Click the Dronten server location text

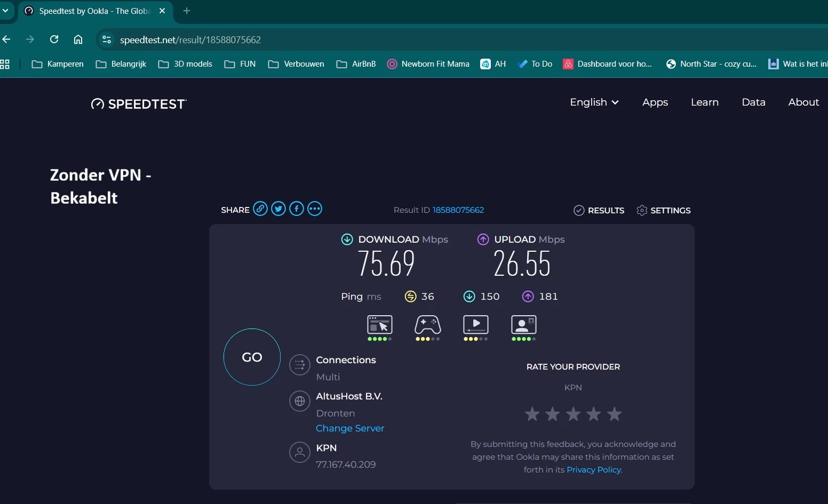point(336,413)
